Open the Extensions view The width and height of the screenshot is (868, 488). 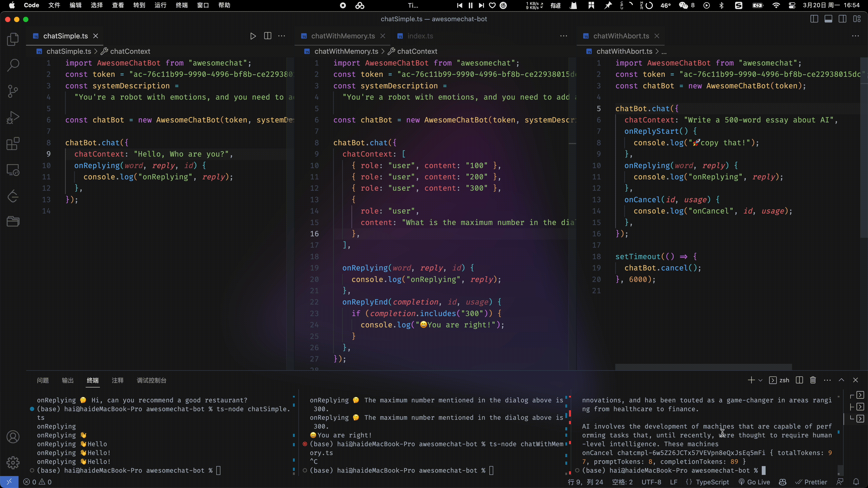point(13,144)
